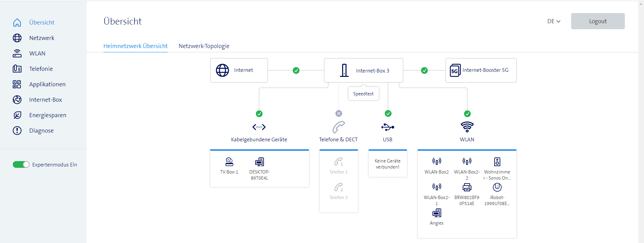Select the Heimnetzwerk Übersicht tab

click(135, 46)
